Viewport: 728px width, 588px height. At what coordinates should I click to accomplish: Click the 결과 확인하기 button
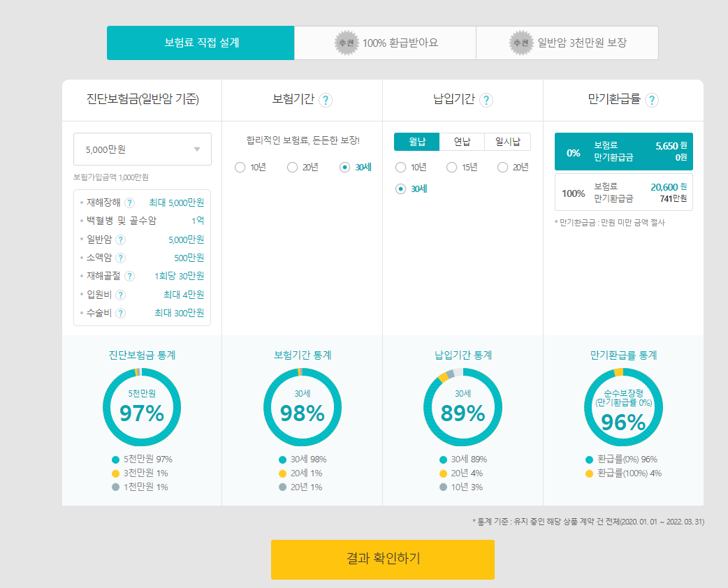pyautogui.click(x=382, y=559)
